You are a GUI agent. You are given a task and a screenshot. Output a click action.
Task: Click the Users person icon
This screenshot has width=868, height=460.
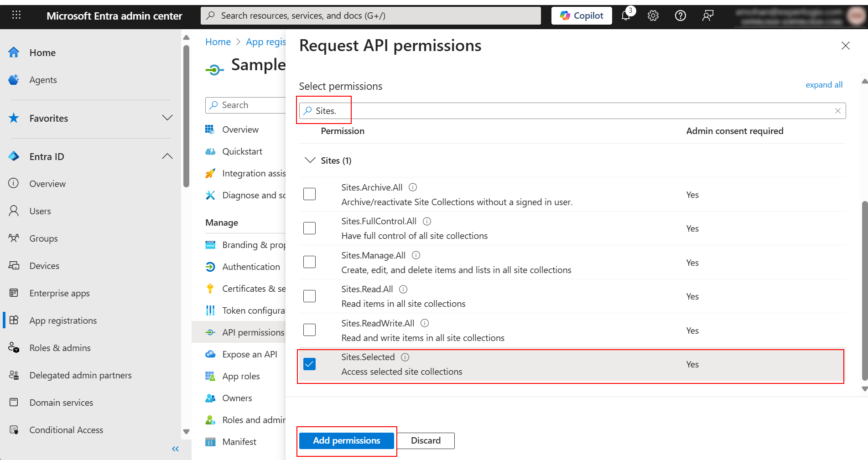point(14,211)
